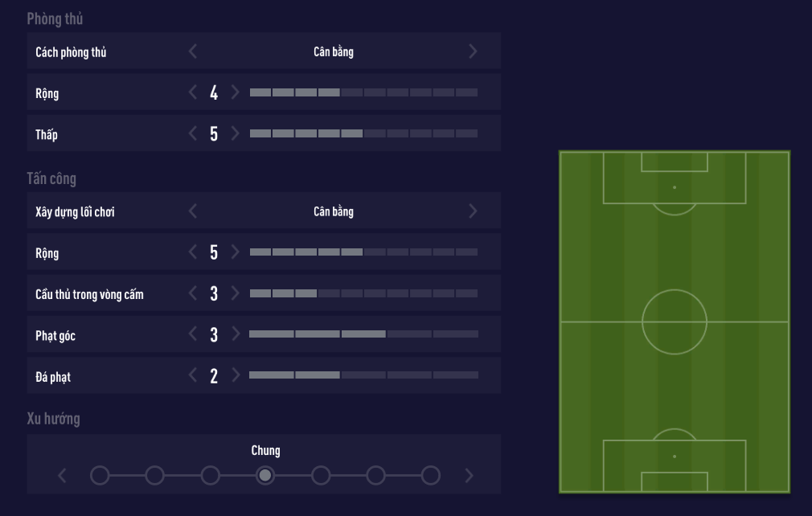Click the center circle on the pitch
This screenshot has width=812, height=516.
(675, 322)
